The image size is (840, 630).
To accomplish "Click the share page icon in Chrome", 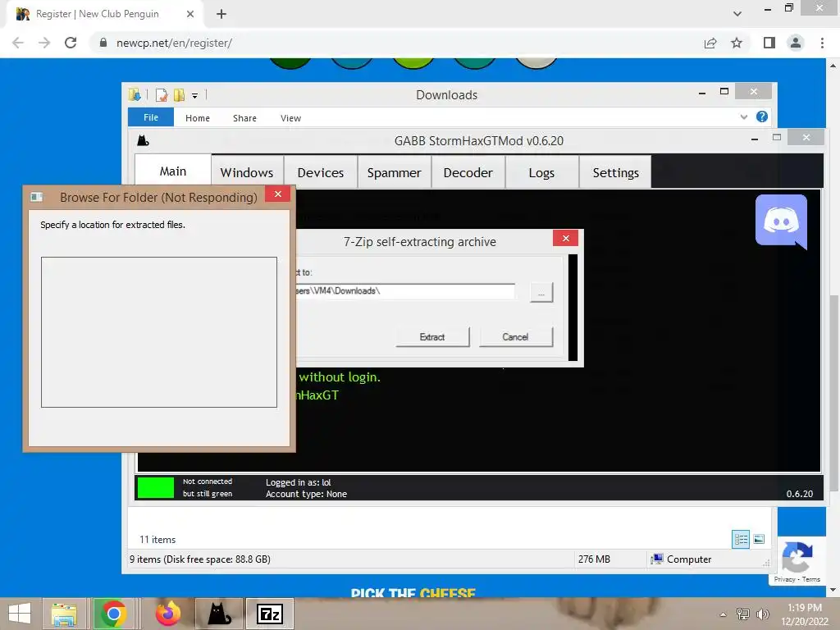I will pos(710,43).
